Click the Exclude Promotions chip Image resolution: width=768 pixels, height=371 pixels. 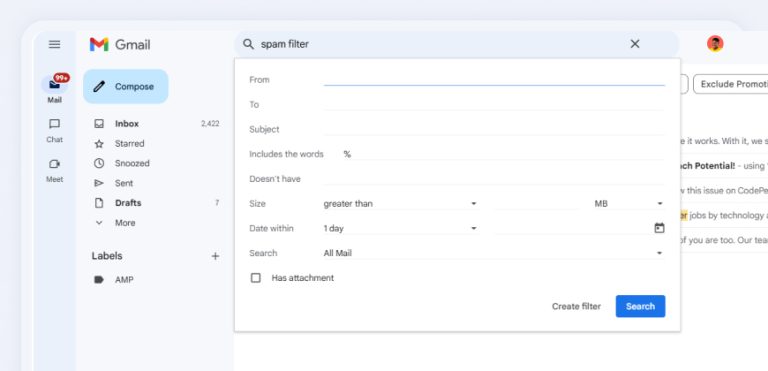pyautogui.click(x=731, y=84)
